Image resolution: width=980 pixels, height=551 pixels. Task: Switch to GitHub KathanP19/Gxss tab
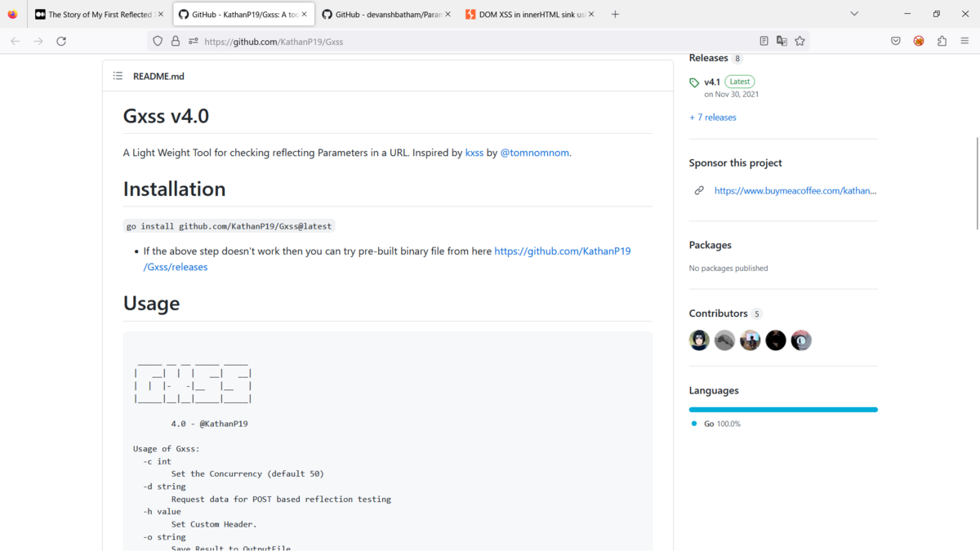[x=243, y=15]
